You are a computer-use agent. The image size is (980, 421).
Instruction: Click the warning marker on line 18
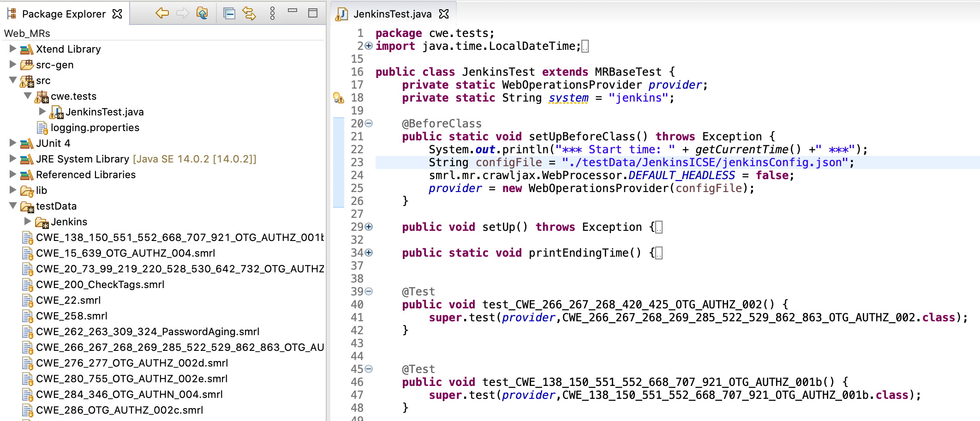pyautogui.click(x=338, y=98)
